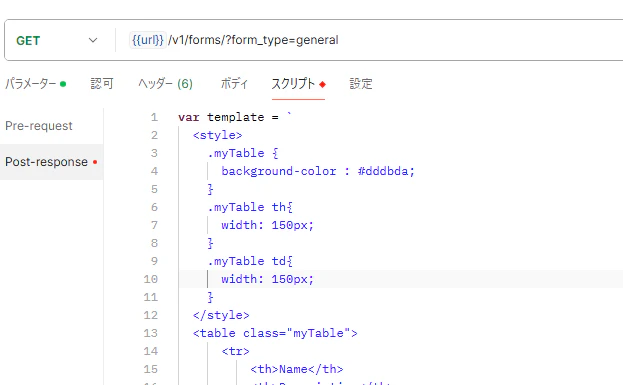The width and height of the screenshot is (623, 385).
Task: Switch to the パラメーター tab
Action: tap(35, 84)
